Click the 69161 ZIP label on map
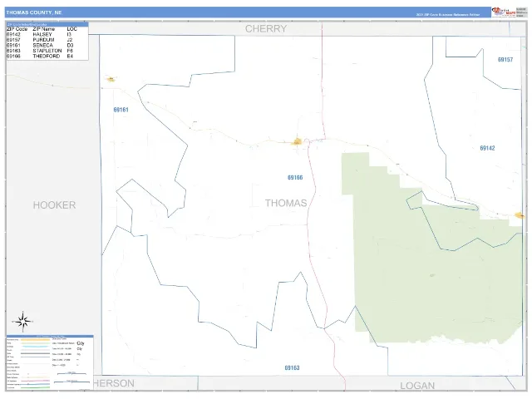Screen dimensions: 532x399 (121, 110)
